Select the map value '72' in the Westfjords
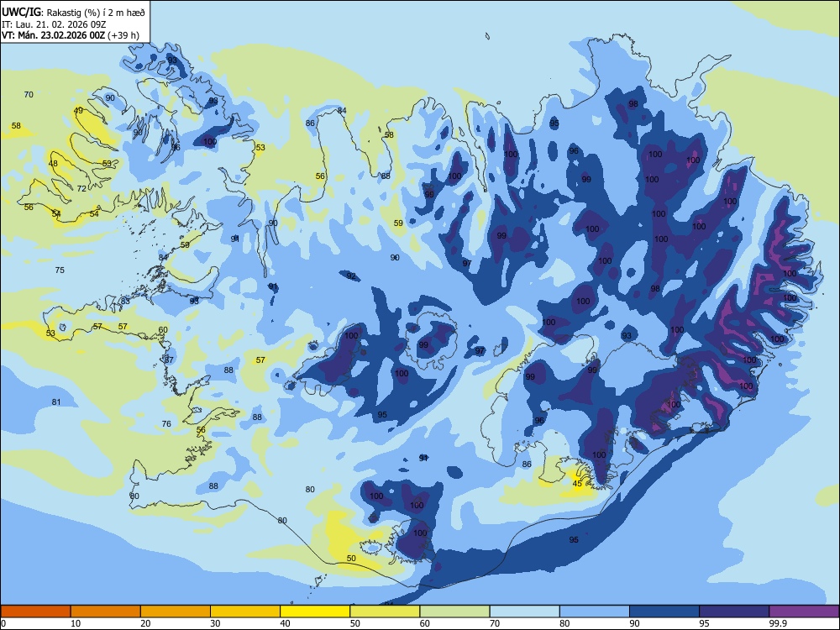Image resolution: width=840 pixels, height=630 pixels. click(81, 188)
